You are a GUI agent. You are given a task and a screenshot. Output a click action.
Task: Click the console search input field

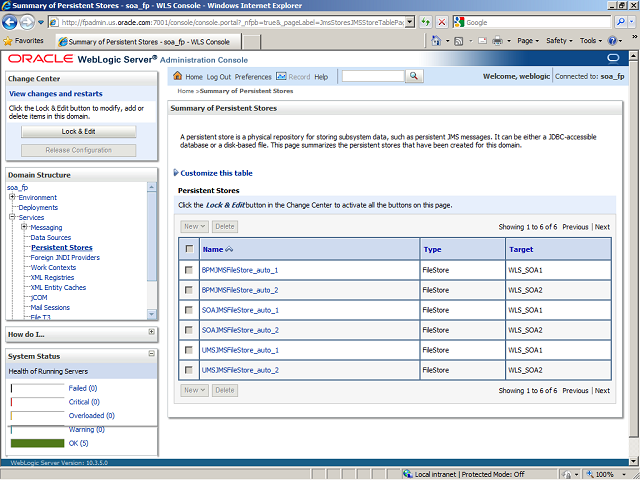(372, 77)
